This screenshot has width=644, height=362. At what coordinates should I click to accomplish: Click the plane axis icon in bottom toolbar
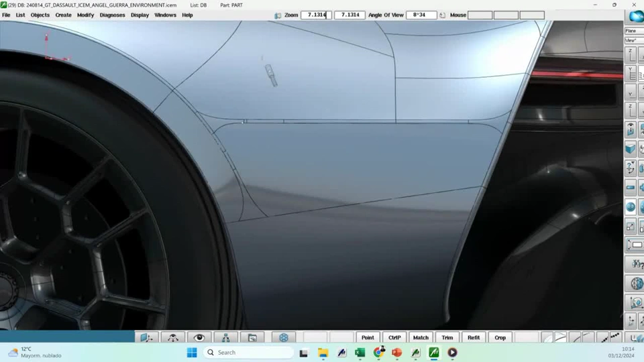[147, 337]
